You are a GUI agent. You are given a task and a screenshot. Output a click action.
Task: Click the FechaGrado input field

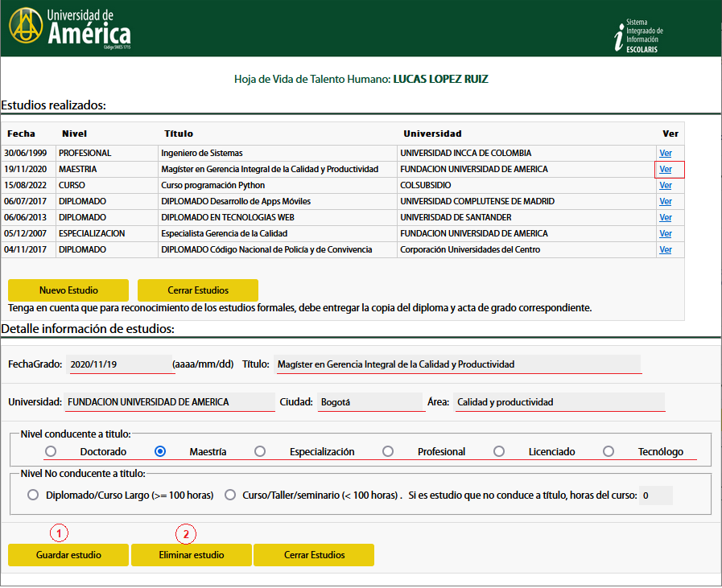119,364
